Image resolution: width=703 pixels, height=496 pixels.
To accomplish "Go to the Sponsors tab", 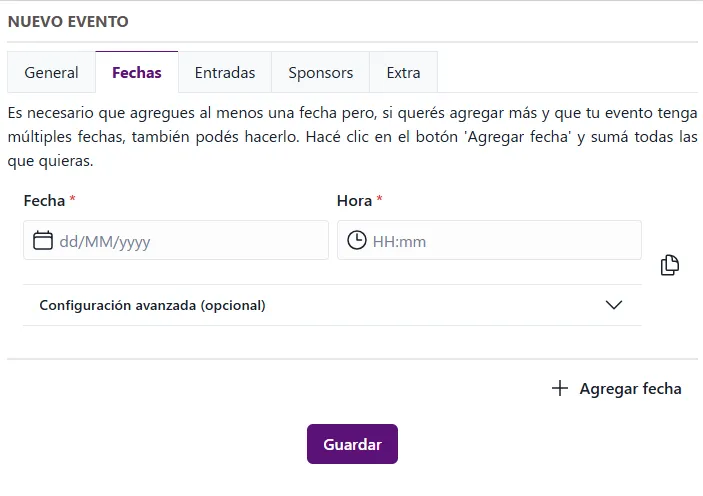I will (321, 72).
